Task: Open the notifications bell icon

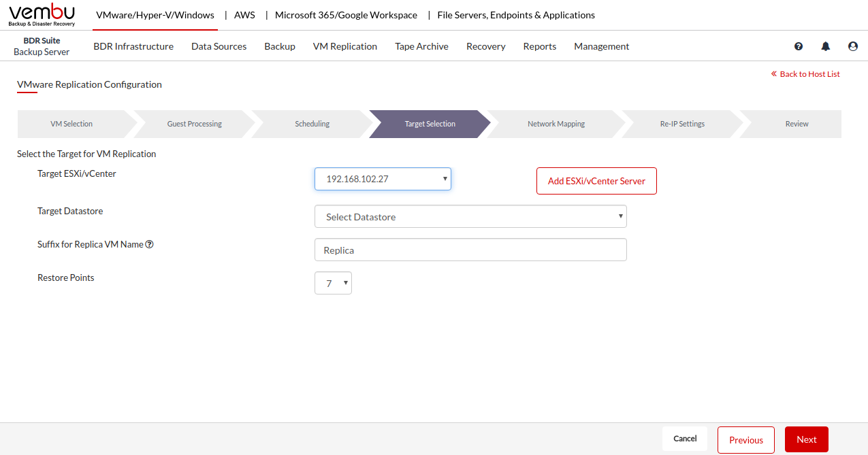Action: coord(826,46)
